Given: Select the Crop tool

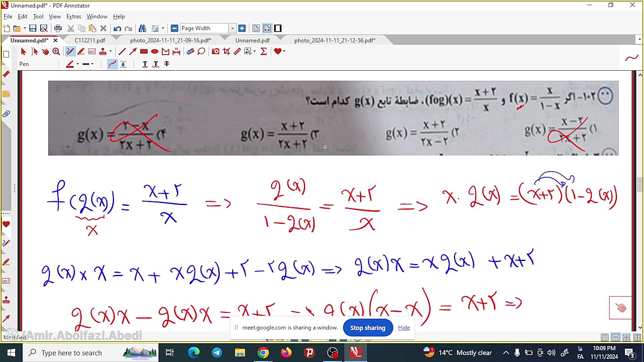Looking at the screenshot, I should [x=226, y=51].
